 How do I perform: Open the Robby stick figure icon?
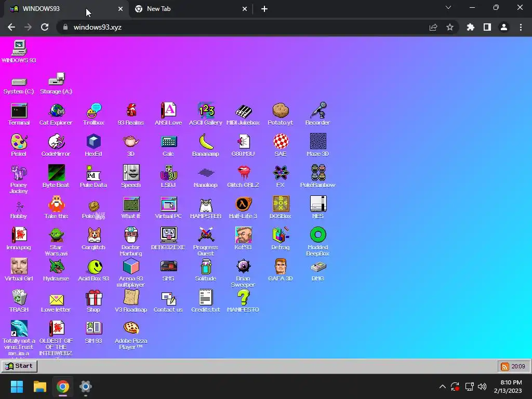(19, 210)
